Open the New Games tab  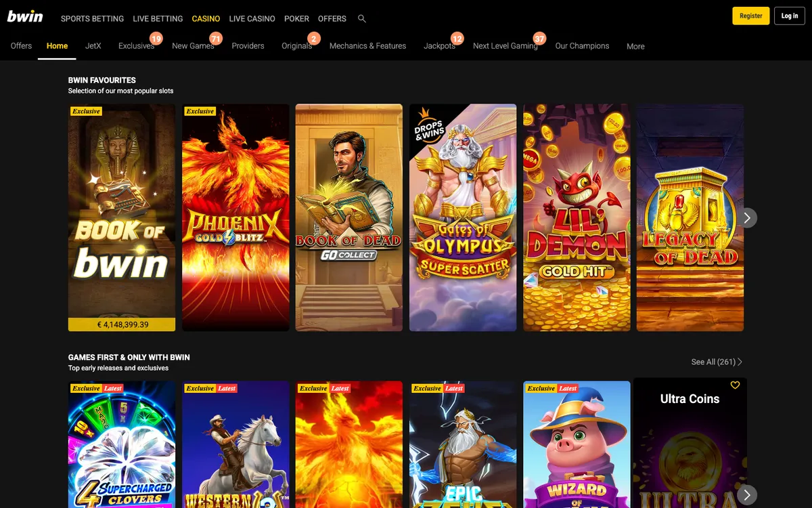[x=193, y=46]
